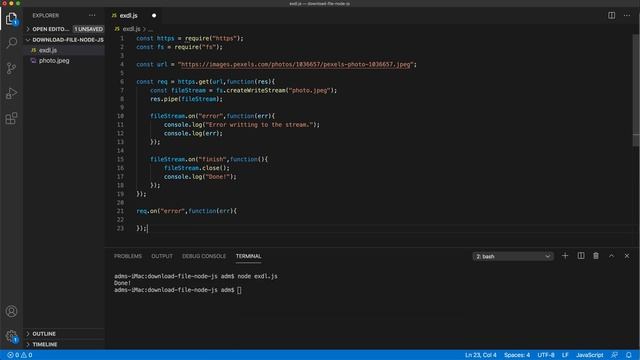Kill terminal with trash icon
The image size is (640, 360).
coord(596,256)
